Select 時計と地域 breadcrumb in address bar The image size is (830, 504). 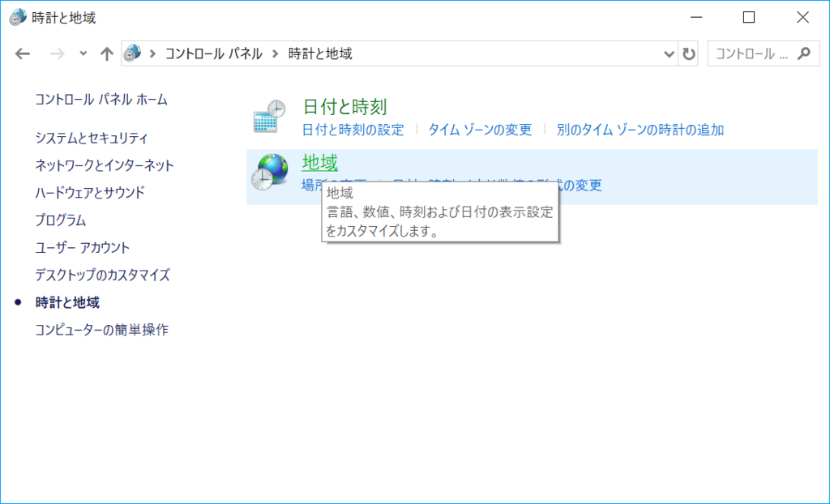point(320,53)
